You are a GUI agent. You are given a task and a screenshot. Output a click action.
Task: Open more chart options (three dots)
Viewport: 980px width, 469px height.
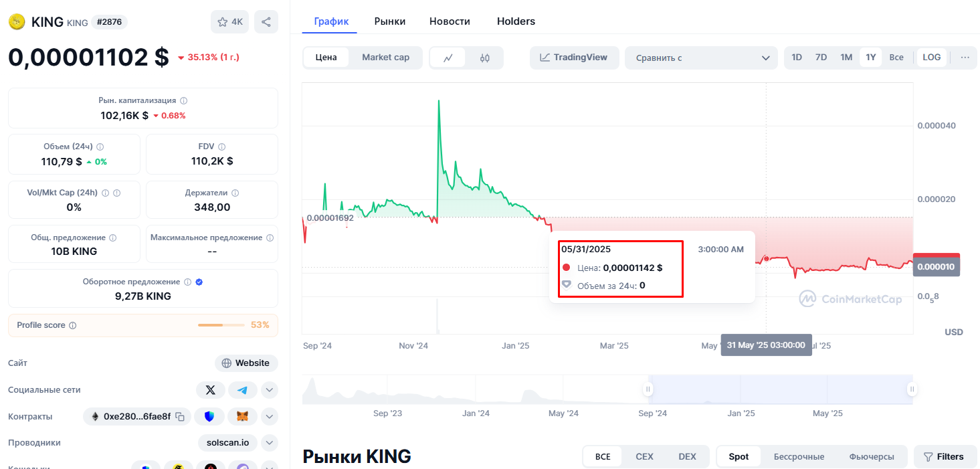tap(965, 58)
